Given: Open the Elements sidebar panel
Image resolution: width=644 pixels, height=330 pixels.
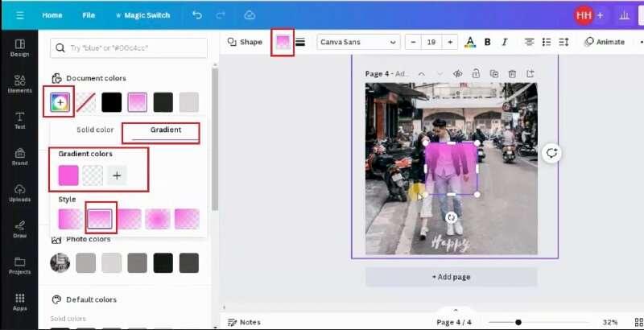Looking at the screenshot, I should (19, 85).
